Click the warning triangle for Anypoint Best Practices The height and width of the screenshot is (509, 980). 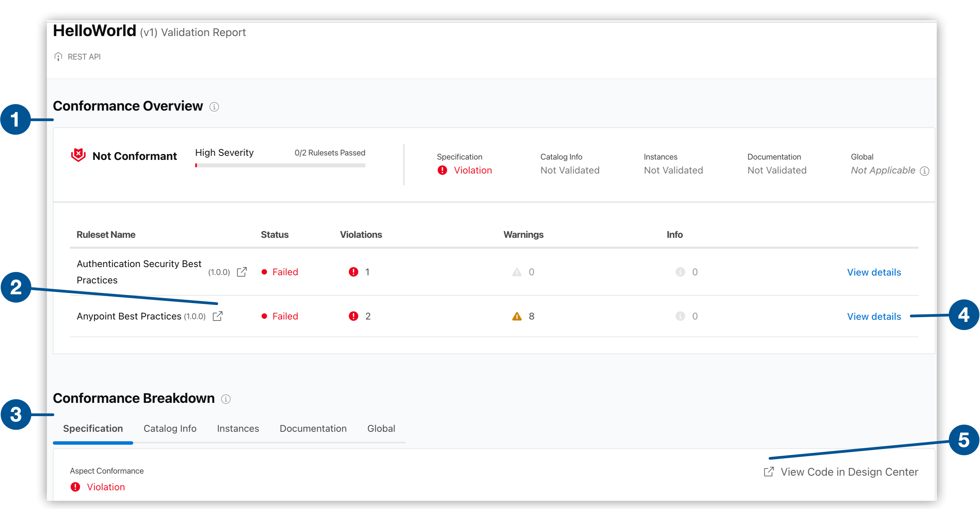point(516,316)
